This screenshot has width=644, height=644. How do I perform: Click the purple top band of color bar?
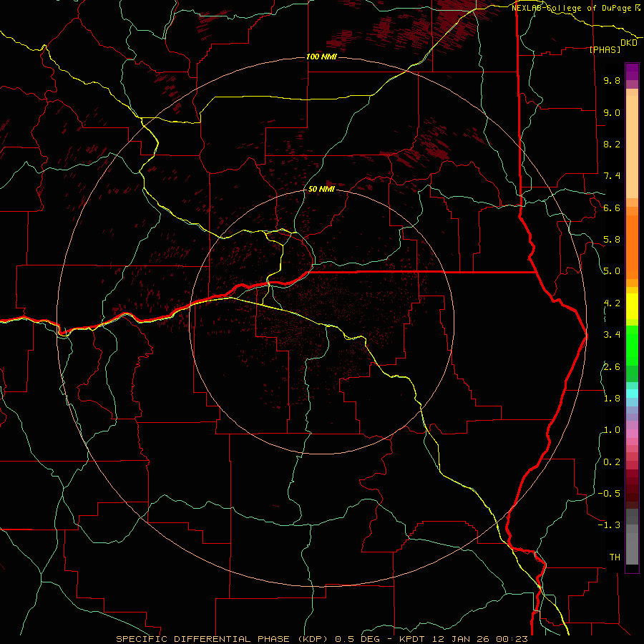tap(632, 72)
